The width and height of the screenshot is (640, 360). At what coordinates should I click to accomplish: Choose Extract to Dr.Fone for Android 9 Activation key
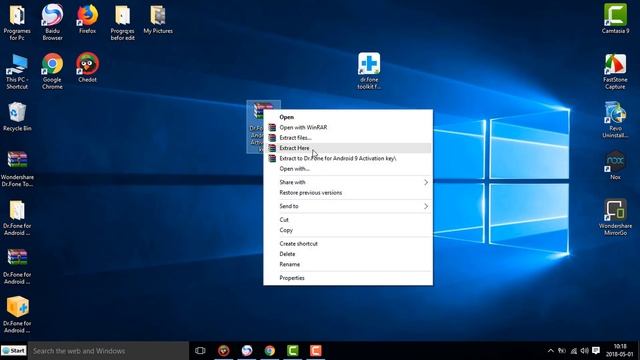click(x=348, y=158)
